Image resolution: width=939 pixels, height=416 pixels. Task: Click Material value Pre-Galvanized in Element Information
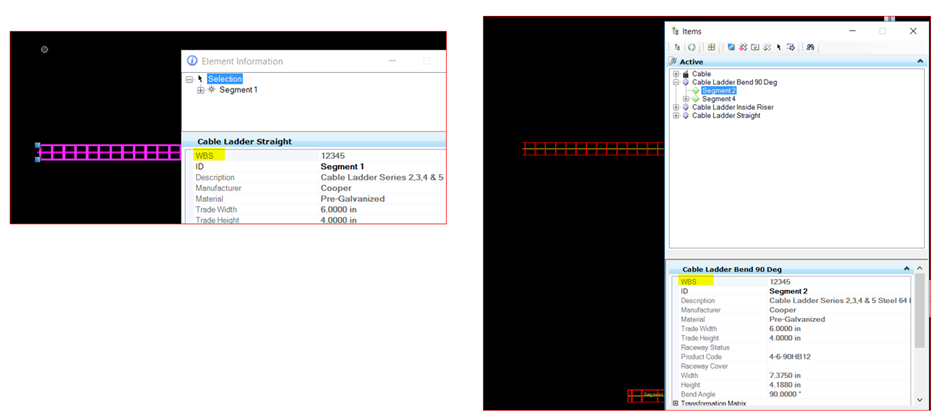(x=353, y=199)
